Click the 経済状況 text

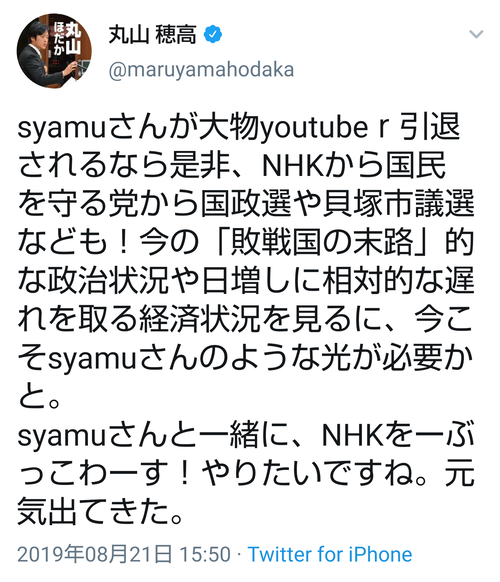click(199, 320)
